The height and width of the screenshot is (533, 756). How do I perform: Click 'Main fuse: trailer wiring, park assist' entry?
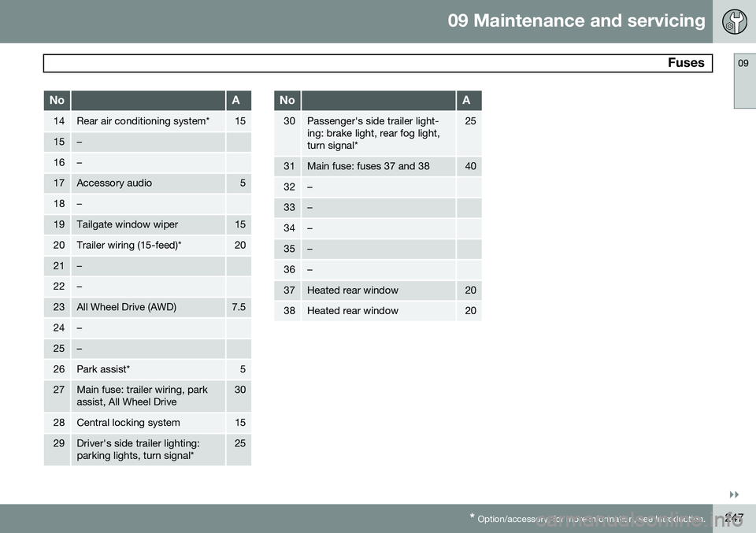tap(142, 396)
